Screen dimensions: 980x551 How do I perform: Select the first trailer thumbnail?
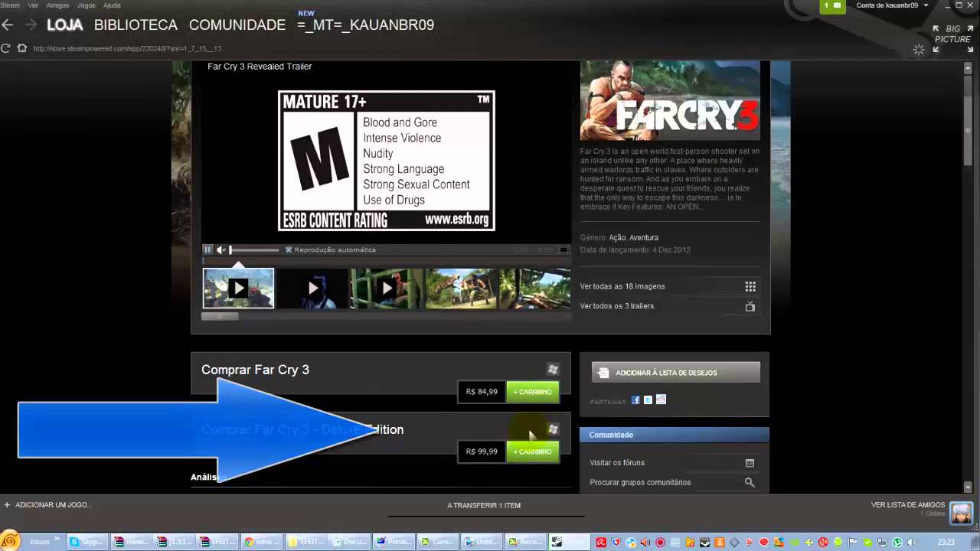(x=238, y=288)
